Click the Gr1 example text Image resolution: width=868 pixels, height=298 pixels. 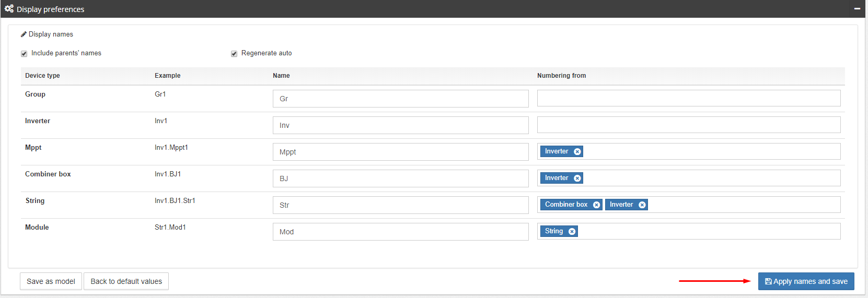160,94
